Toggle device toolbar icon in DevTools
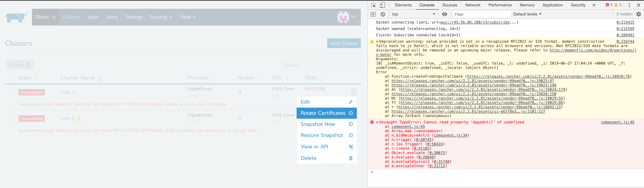The height and width of the screenshot is (188, 644). [x=383, y=5]
